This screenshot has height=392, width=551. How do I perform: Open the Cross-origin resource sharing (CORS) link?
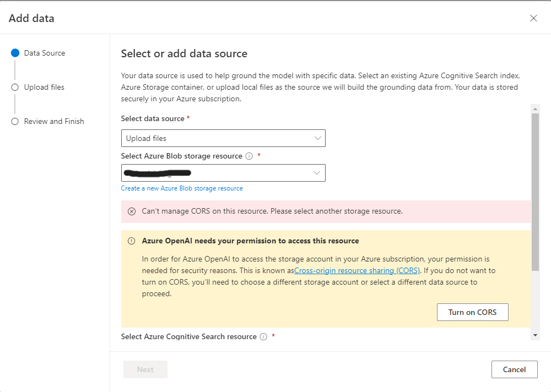point(357,270)
